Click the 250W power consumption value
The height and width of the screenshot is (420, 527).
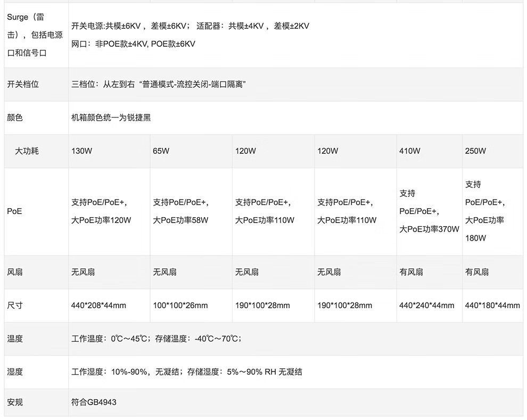tap(475, 151)
